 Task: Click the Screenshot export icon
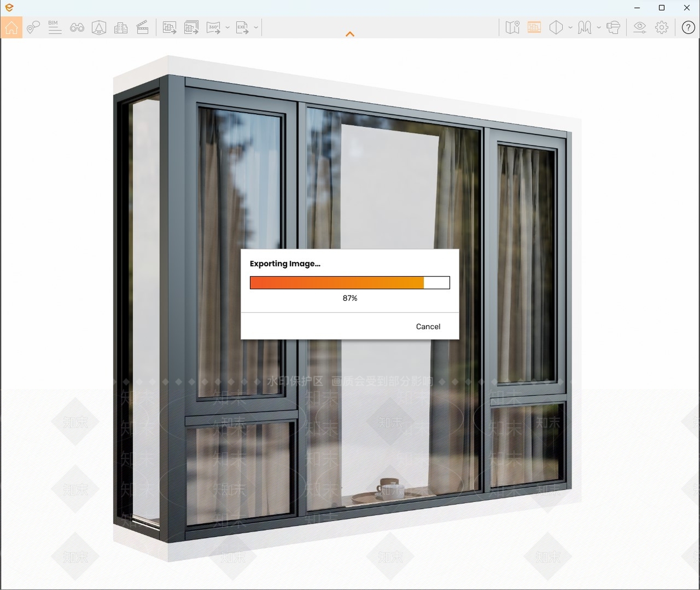(169, 28)
